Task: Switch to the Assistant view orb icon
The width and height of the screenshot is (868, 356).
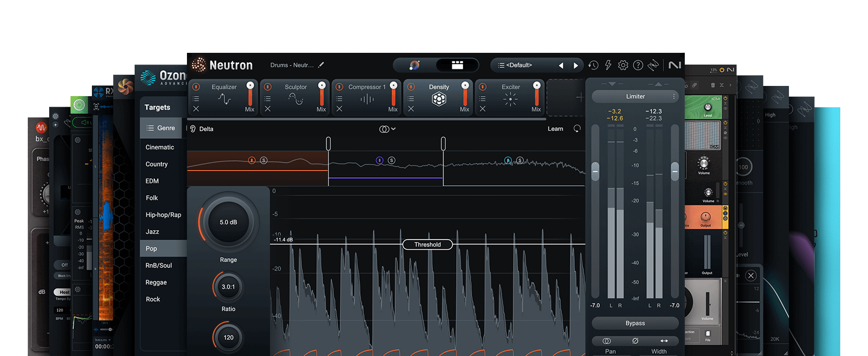Action: tap(415, 65)
